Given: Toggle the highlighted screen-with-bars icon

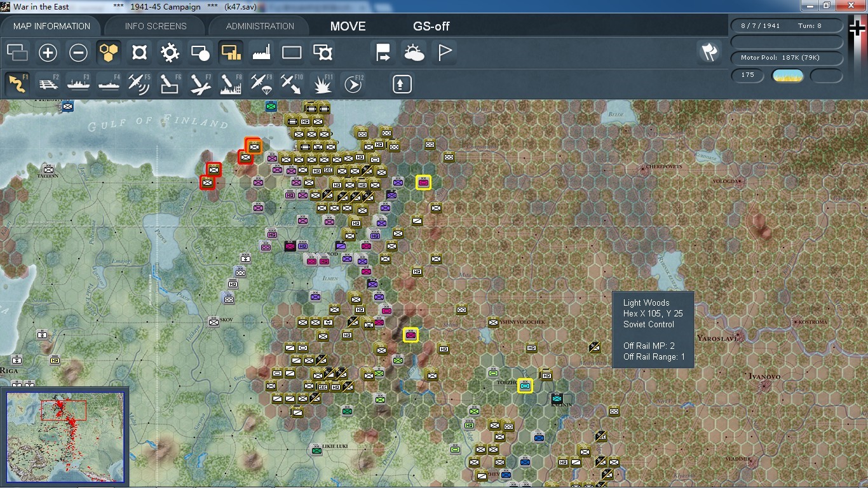Looking at the screenshot, I should [231, 52].
